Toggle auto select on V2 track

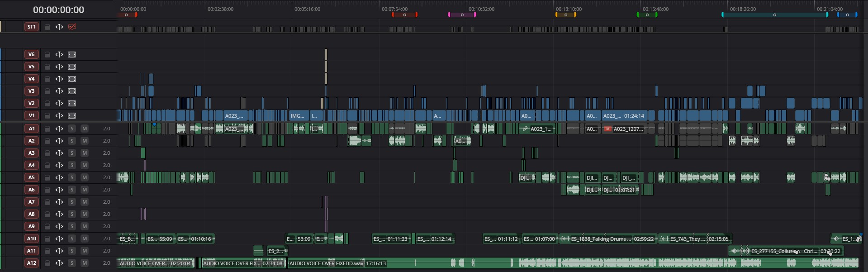tap(59, 103)
